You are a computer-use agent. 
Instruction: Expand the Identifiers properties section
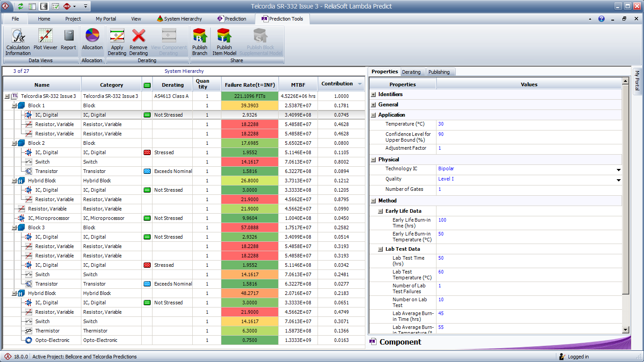[x=373, y=95]
